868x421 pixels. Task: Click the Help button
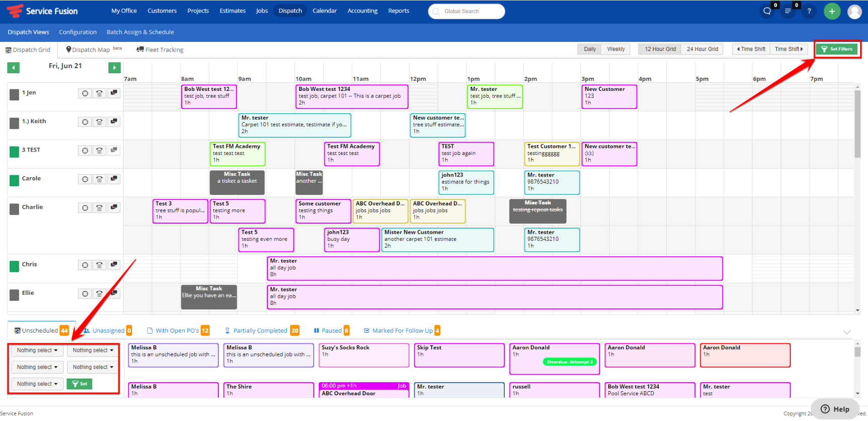coord(835,409)
